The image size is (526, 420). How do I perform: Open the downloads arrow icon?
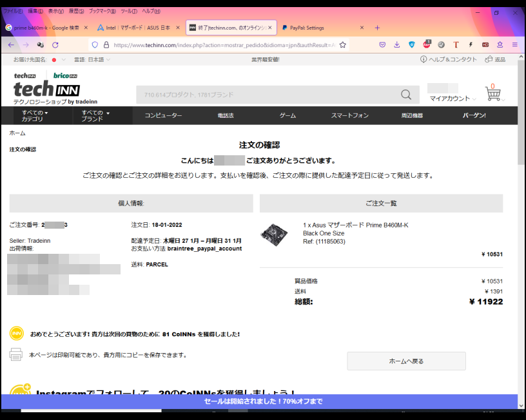[397, 45]
